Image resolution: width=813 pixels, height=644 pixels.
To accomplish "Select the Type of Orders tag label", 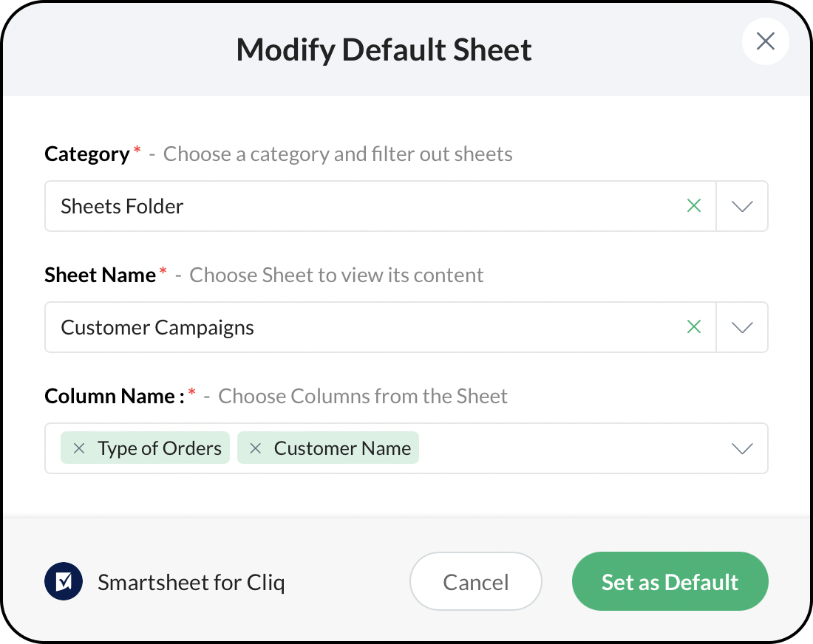I will [160, 448].
